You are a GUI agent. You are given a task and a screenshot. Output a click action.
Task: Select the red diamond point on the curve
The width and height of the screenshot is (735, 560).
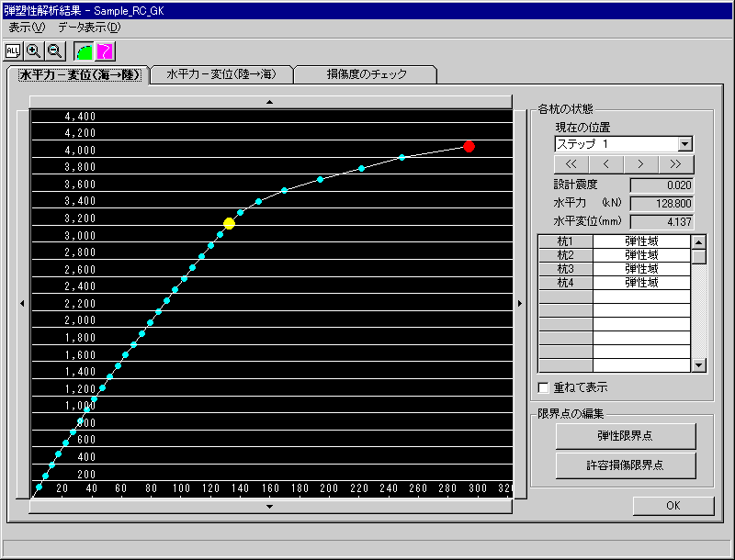click(x=469, y=147)
